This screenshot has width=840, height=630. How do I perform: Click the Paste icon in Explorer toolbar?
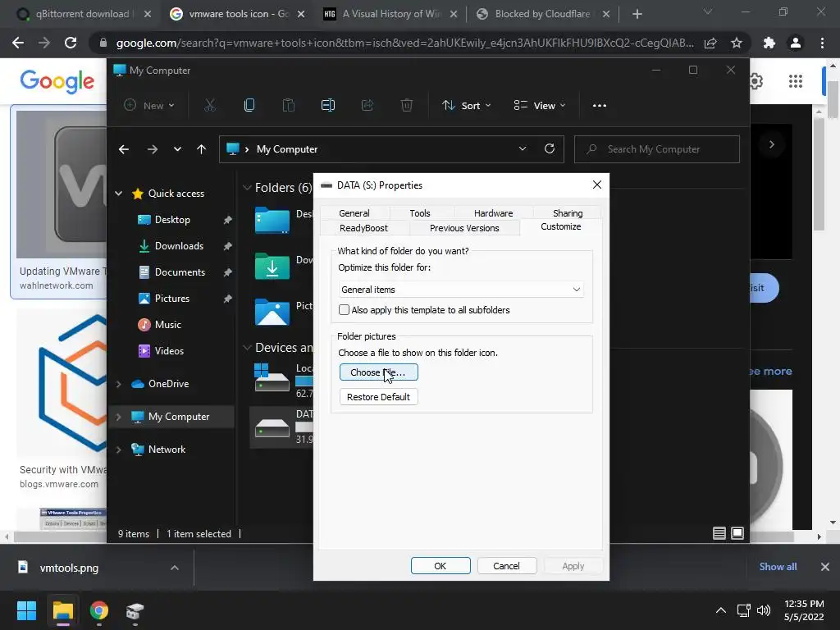[289, 106]
